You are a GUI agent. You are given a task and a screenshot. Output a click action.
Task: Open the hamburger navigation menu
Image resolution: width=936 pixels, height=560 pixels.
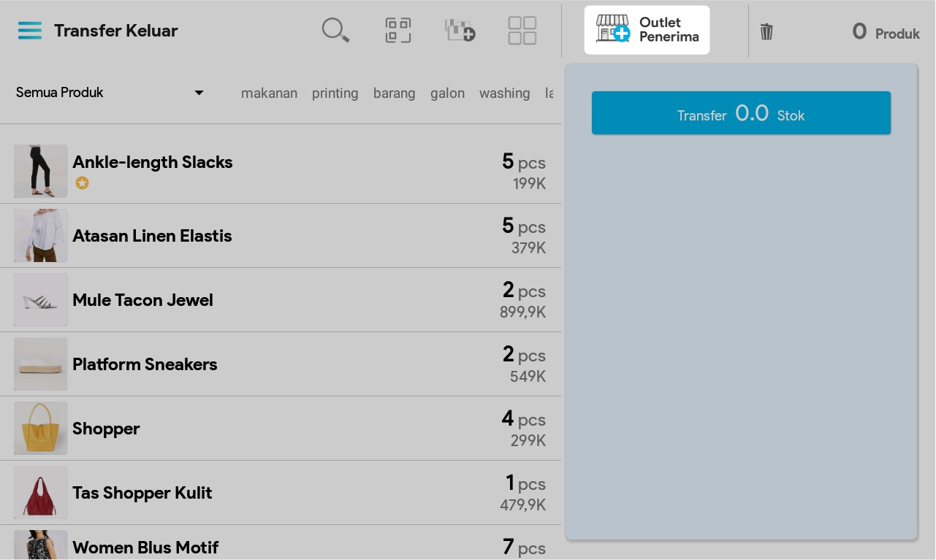pyautogui.click(x=30, y=31)
